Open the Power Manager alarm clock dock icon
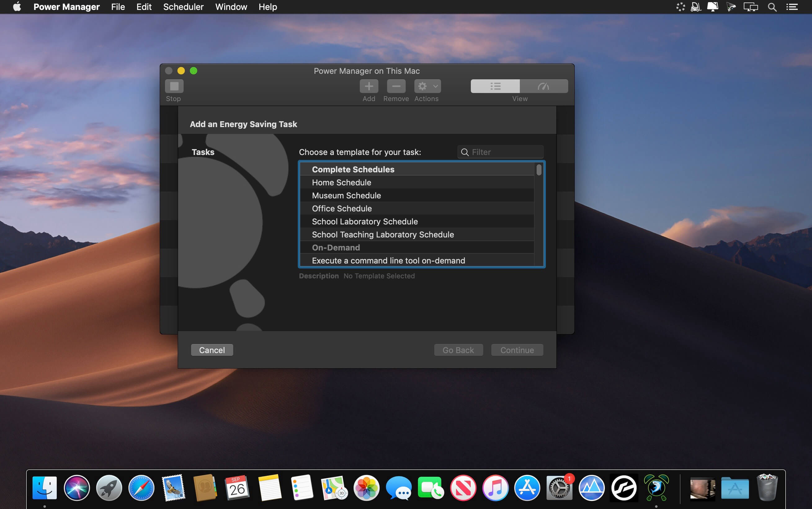 tap(656, 487)
